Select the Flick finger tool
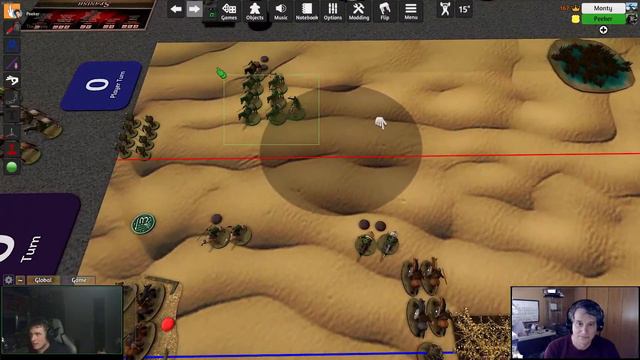 12,80
